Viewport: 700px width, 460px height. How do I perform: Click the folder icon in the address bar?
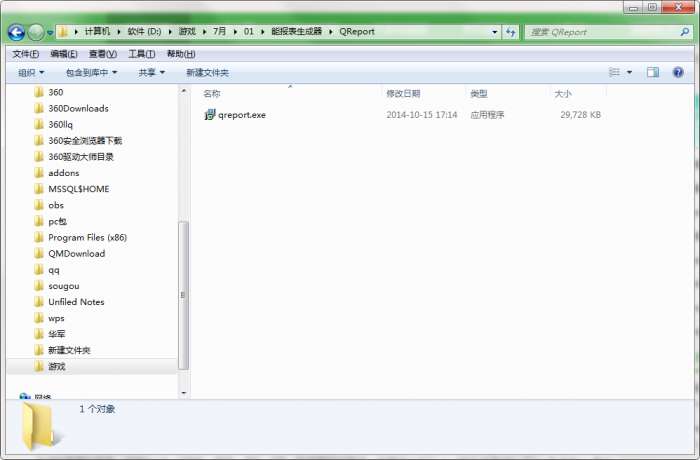tap(63, 32)
